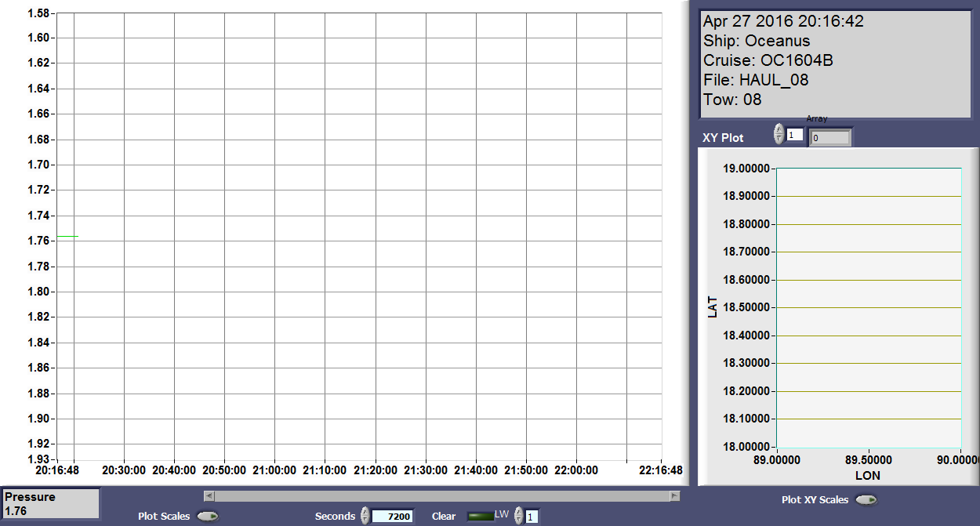Click the 89.00000 LON axis minimum
This screenshot has width=980, height=526.
(776, 460)
